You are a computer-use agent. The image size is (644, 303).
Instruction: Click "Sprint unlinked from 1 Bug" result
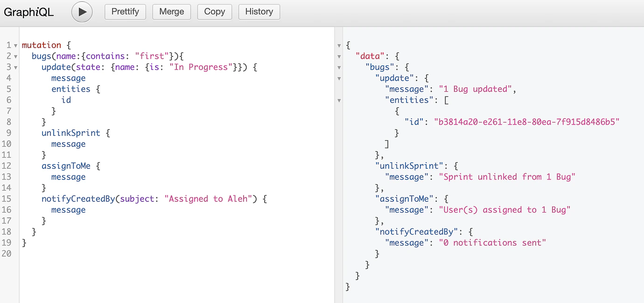(507, 177)
